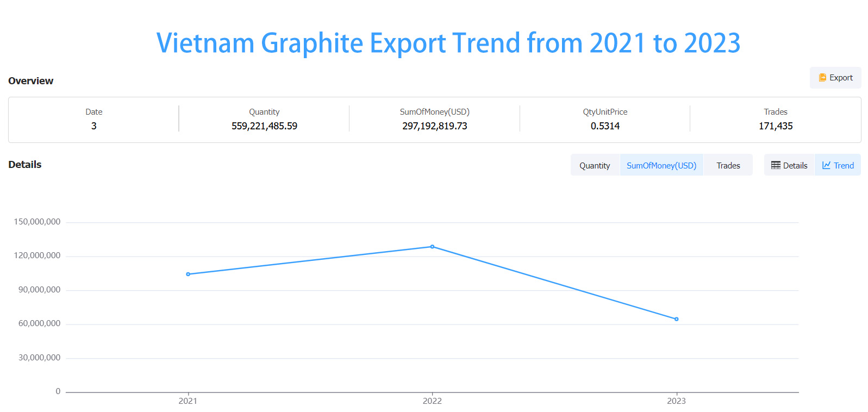Screen dimensions: 868x412
Task: Click the 30,000,000 y-axis label
Action: pos(39,358)
